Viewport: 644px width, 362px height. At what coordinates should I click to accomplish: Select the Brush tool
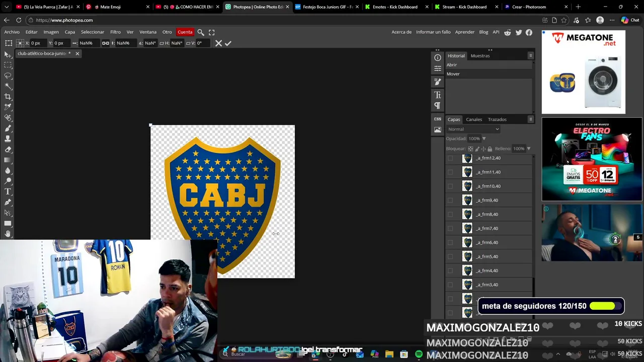(x=8, y=128)
